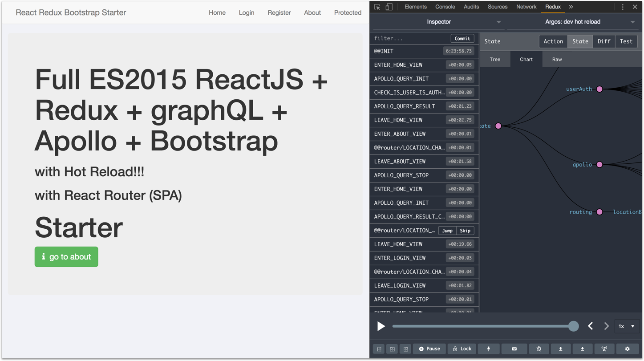
Task: Switch inspector to State view
Action: (x=580, y=41)
